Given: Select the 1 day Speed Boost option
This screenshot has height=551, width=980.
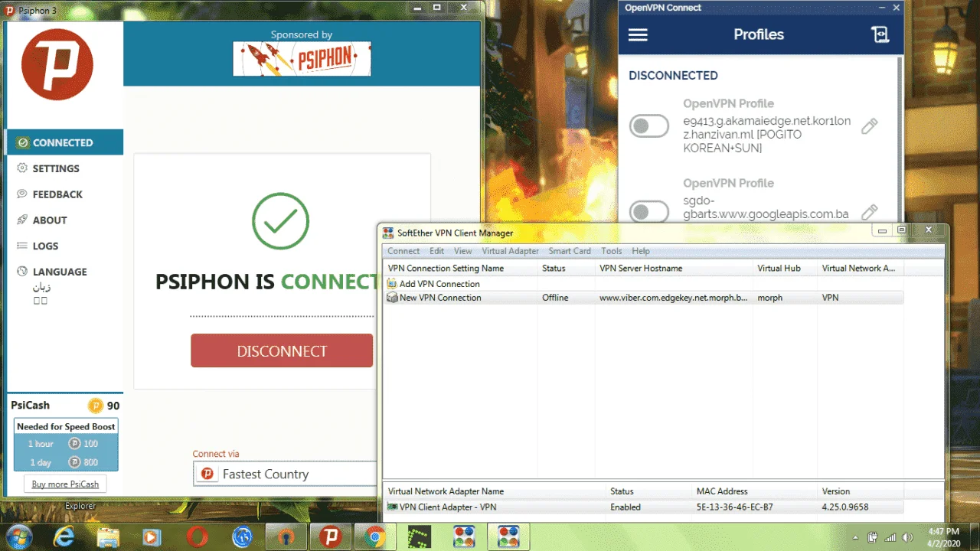Looking at the screenshot, I should coord(65,462).
